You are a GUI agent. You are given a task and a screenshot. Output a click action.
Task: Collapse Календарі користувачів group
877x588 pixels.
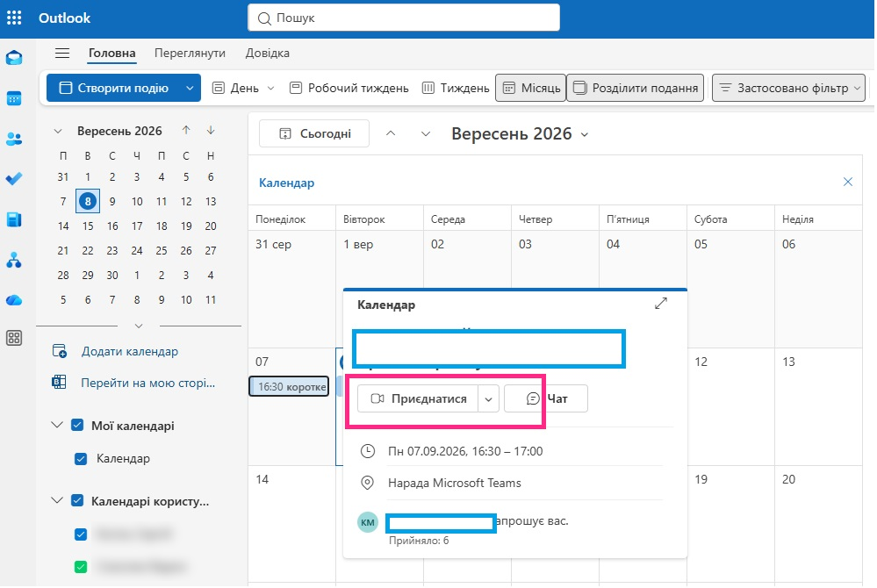click(57, 499)
